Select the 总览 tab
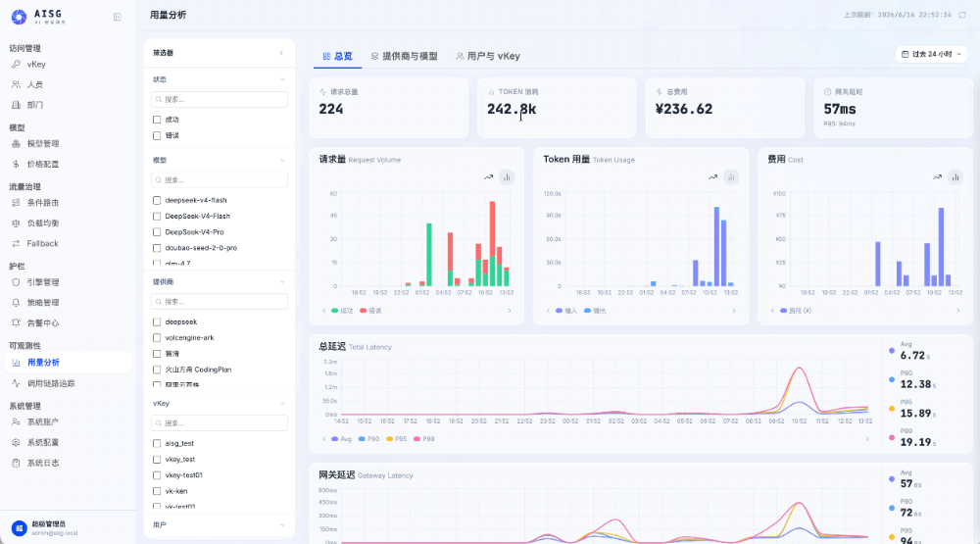 [337, 56]
